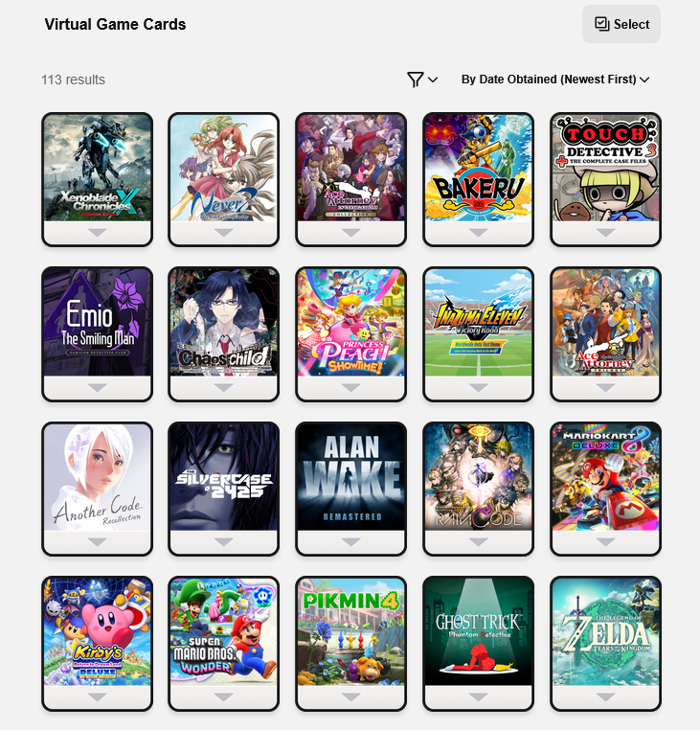700x730 pixels.
Task: Expand the arrow under Alan Wake Remastered
Action: pos(350,542)
